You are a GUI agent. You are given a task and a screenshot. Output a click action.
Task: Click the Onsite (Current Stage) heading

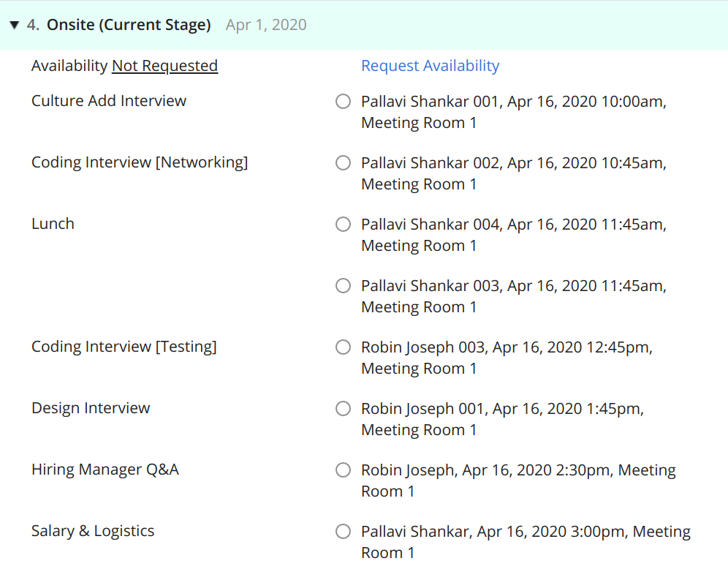tap(129, 25)
